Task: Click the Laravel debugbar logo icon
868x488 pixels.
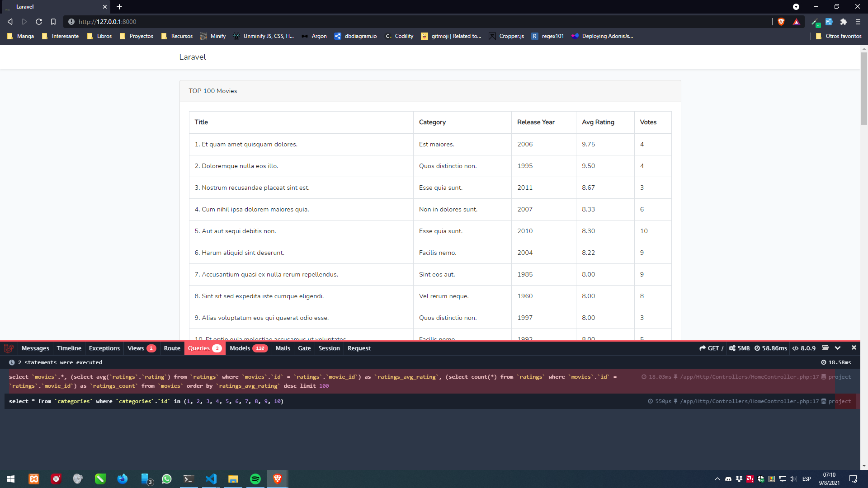Action: [x=9, y=348]
